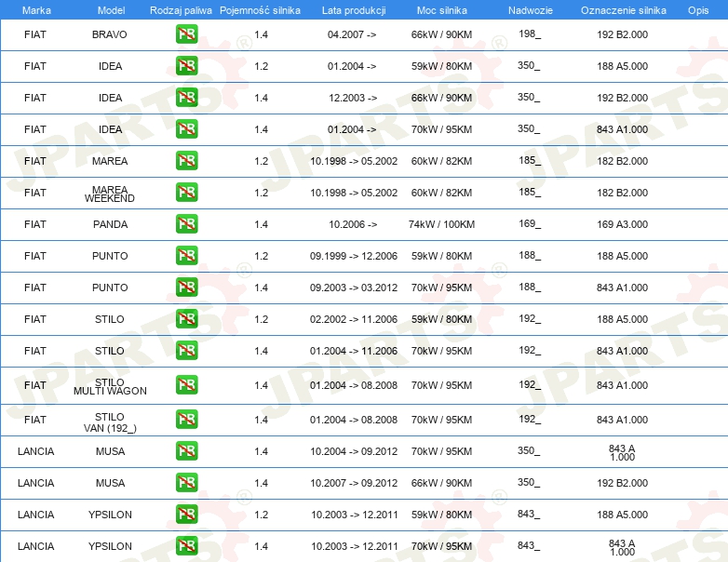Click the Oznaczenie silnika column header

point(623,10)
